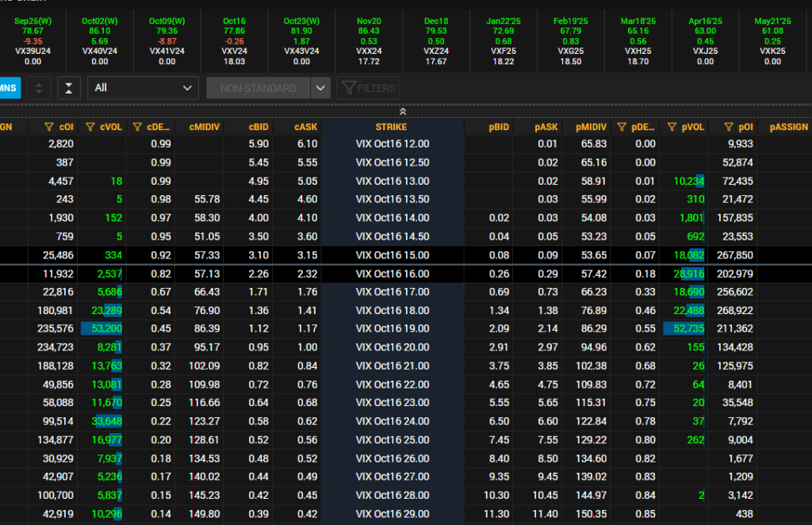Click put volume 52,735 cell
812x525 pixels.
pyautogui.click(x=684, y=329)
